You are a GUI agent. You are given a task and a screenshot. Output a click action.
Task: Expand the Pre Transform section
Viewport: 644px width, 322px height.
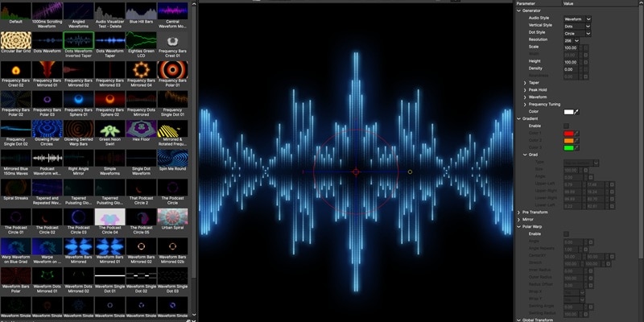(518, 213)
